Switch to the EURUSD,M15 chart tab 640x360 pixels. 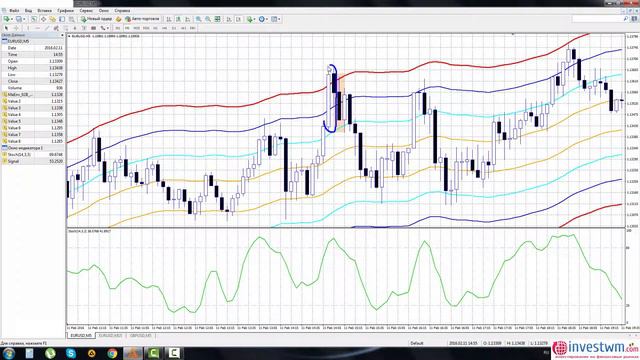click(110, 335)
